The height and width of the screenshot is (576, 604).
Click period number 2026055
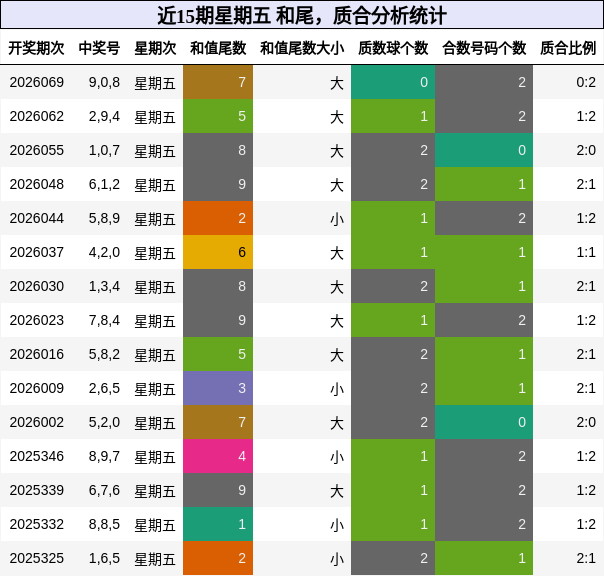click(x=37, y=150)
